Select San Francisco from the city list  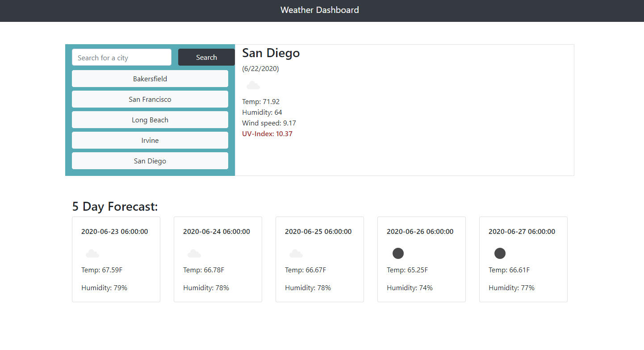[150, 99]
